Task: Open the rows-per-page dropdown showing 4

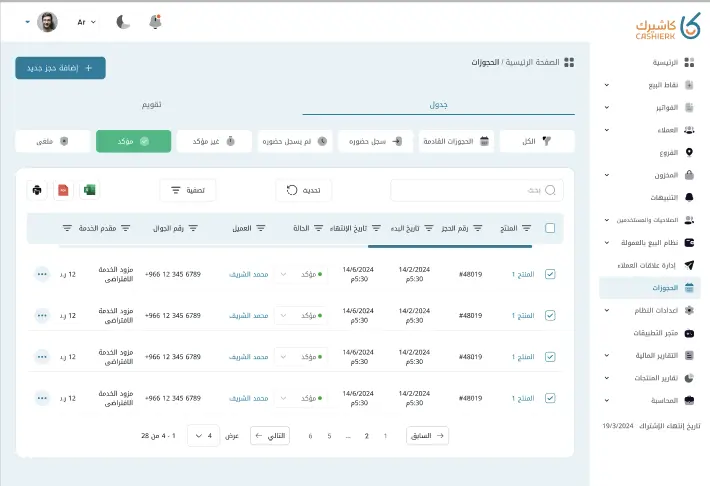Action: [203, 436]
